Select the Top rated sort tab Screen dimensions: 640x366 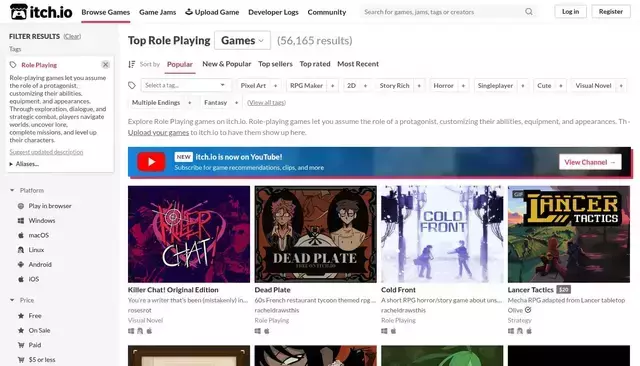[x=315, y=64]
